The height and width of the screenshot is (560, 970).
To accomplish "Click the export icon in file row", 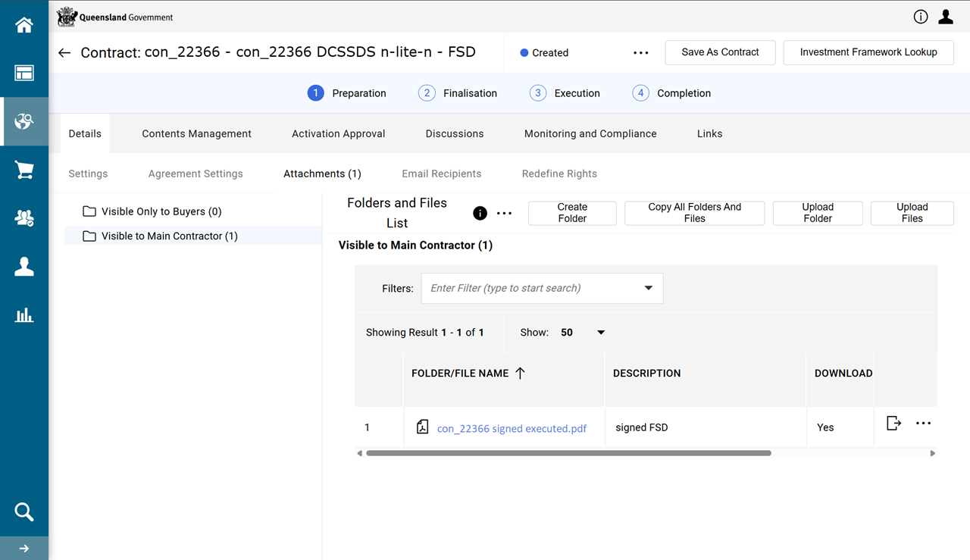I will (893, 424).
